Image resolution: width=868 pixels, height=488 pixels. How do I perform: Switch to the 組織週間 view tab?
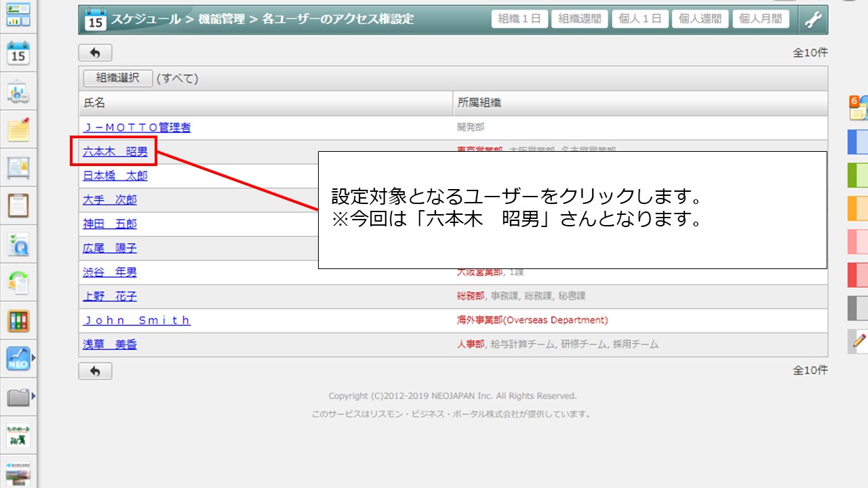click(579, 19)
